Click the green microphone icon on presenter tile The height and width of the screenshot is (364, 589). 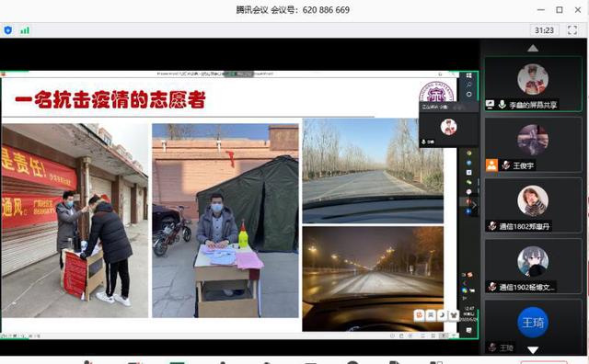pyautogui.click(x=502, y=104)
